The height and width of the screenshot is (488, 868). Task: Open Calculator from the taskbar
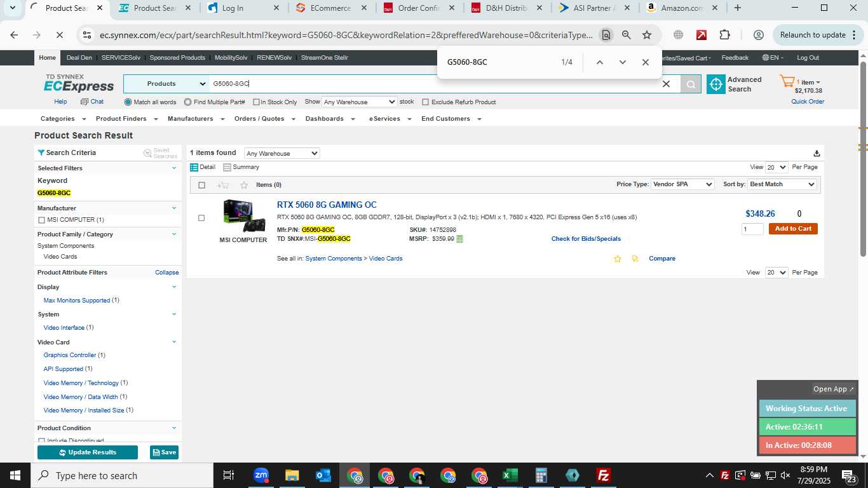click(x=541, y=475)
